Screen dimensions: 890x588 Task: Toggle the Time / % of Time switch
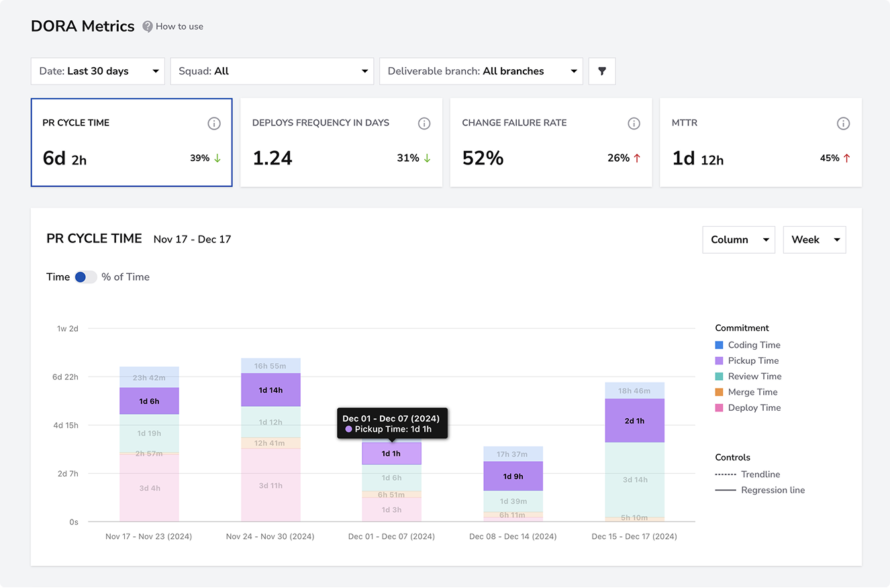(x=85, y=277)
